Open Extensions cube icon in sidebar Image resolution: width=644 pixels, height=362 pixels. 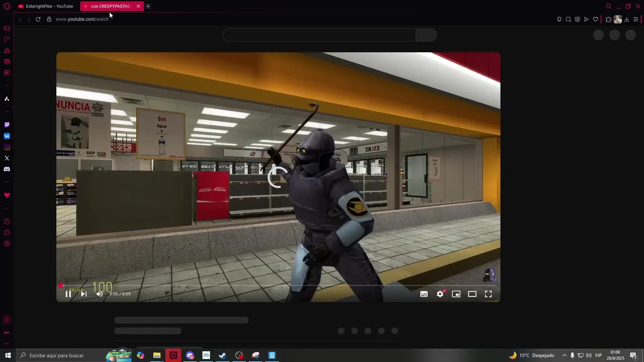tap(7, 232)
